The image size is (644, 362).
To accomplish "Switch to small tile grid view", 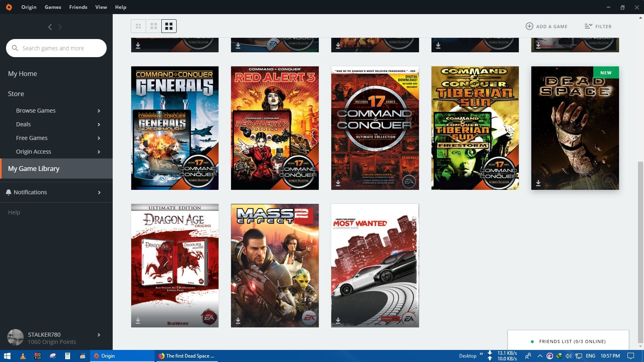I will (138, 26).
